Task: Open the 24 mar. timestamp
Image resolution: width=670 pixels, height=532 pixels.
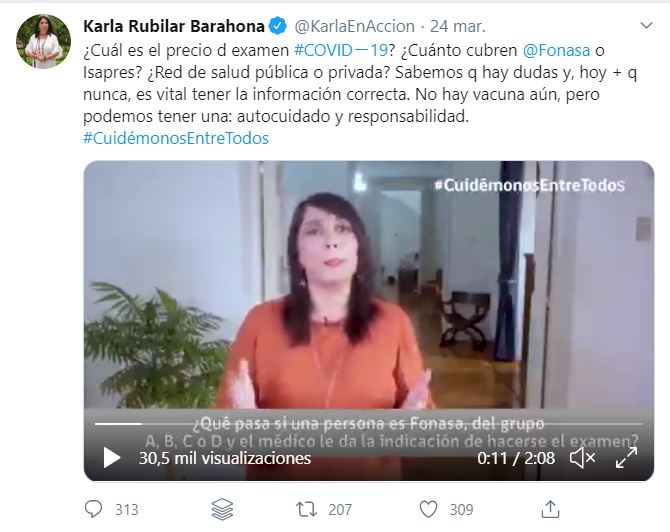Action: point(458,26)
